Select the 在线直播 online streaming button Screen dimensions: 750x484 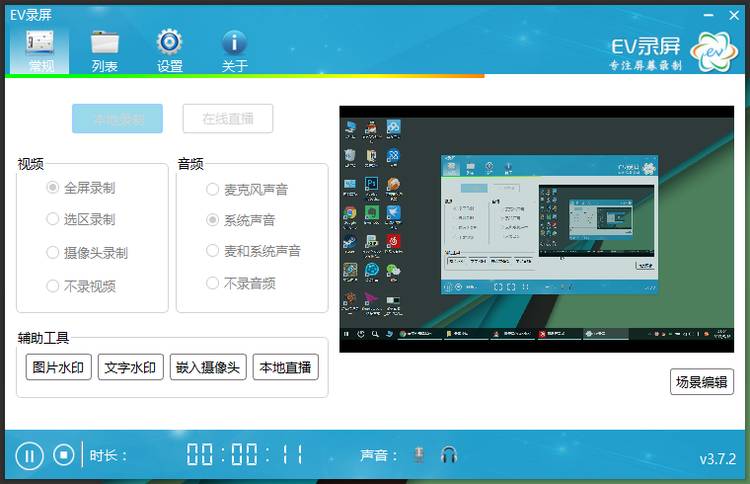click(228, 119)
